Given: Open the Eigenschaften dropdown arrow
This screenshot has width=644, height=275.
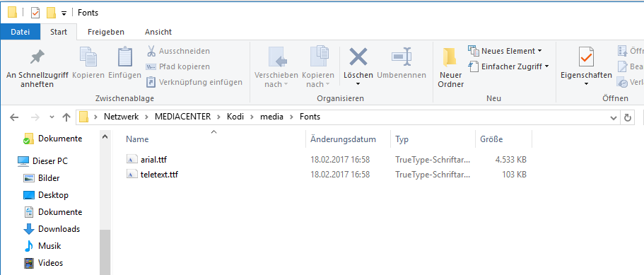Looking at the screenshot, I should tap(586, 84).
